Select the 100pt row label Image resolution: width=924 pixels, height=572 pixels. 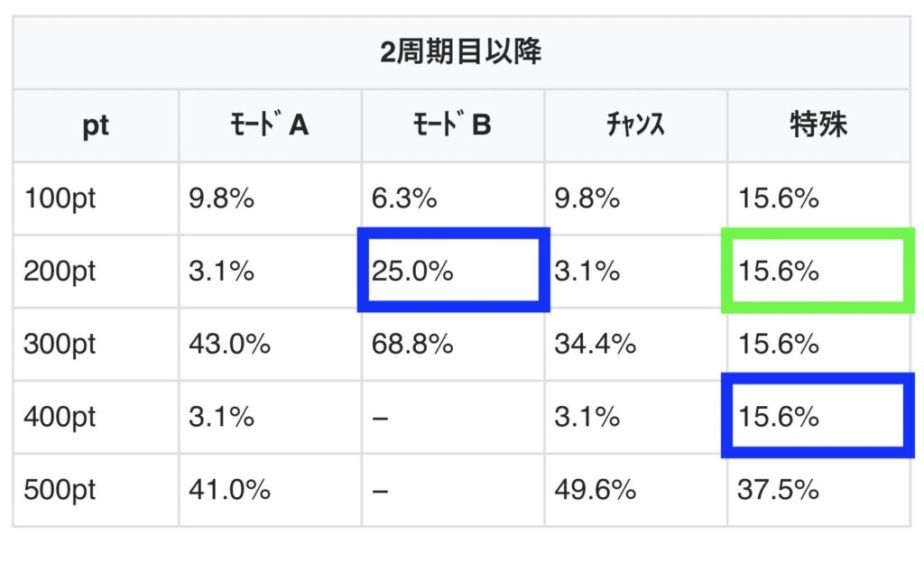click(60, 198)
